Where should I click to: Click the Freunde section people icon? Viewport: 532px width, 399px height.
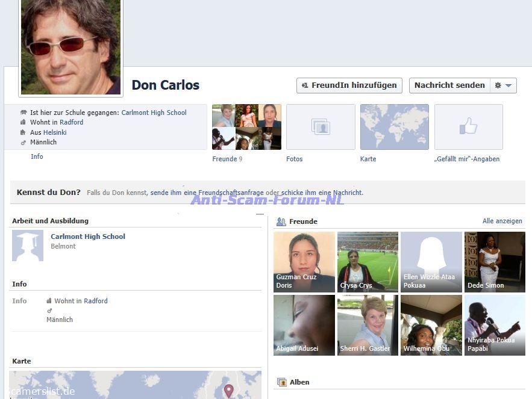281,221
